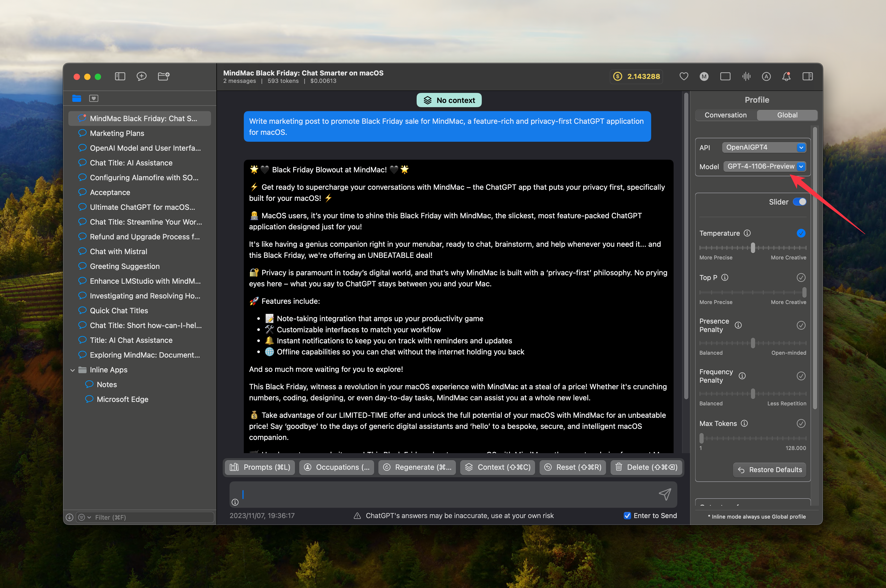886x588 pixels.
Task: Click Max Tokens info icon
Action: pos(744,423)
